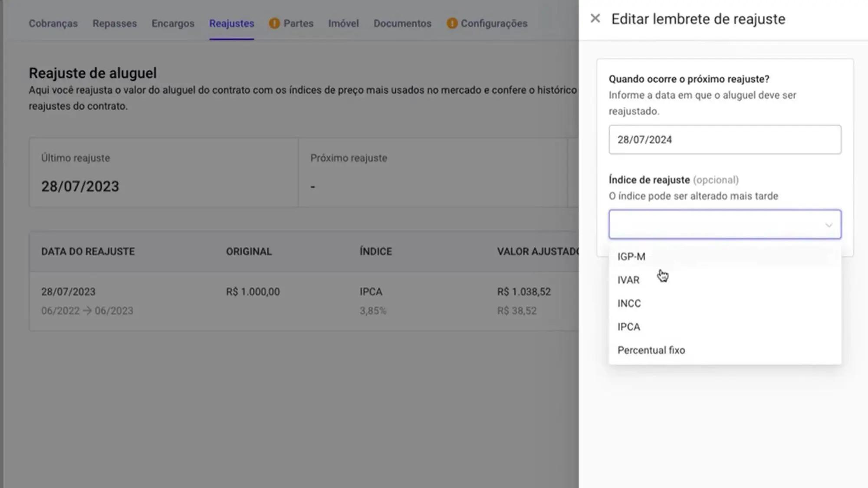This screenshot has width=868, height=488.
Task: Edit the próximo reajuste date field
Action: pyautogui.click(x=724, y=139)
